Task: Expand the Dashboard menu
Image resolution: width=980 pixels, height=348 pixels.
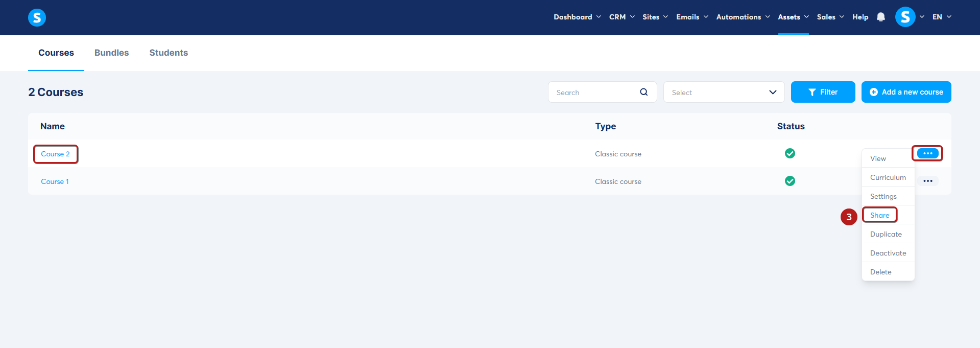Action: pos(577,17)
